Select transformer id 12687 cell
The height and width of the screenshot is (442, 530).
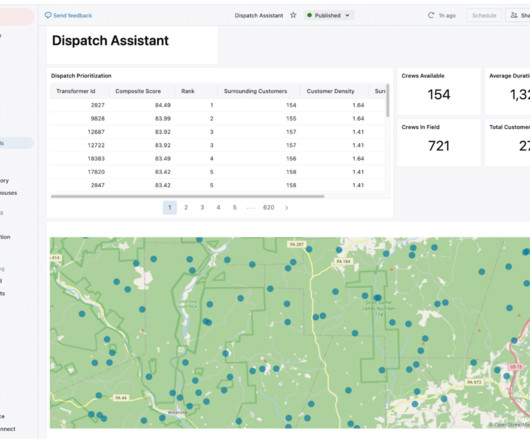[x=96, y=132]
